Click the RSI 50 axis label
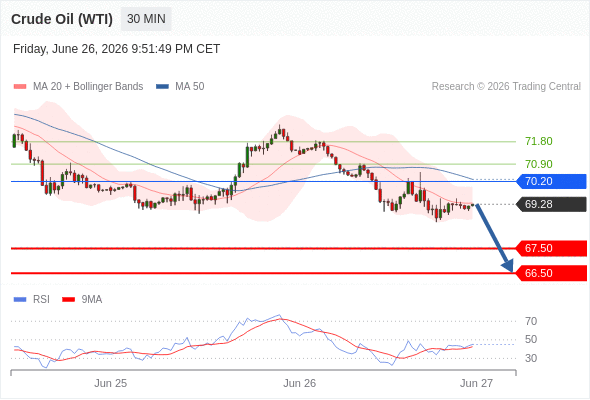This screenshot has width=590, height=400. coord(531,339)
